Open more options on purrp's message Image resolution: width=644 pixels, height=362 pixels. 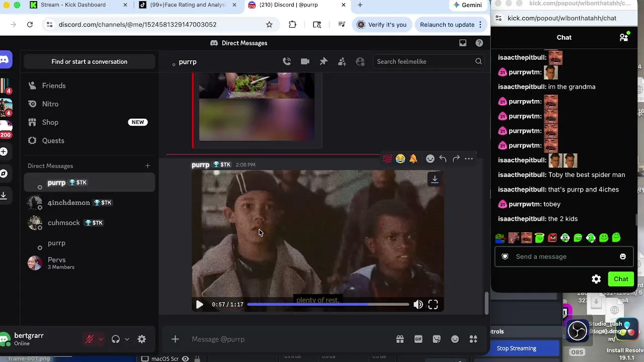click(468, 159)
